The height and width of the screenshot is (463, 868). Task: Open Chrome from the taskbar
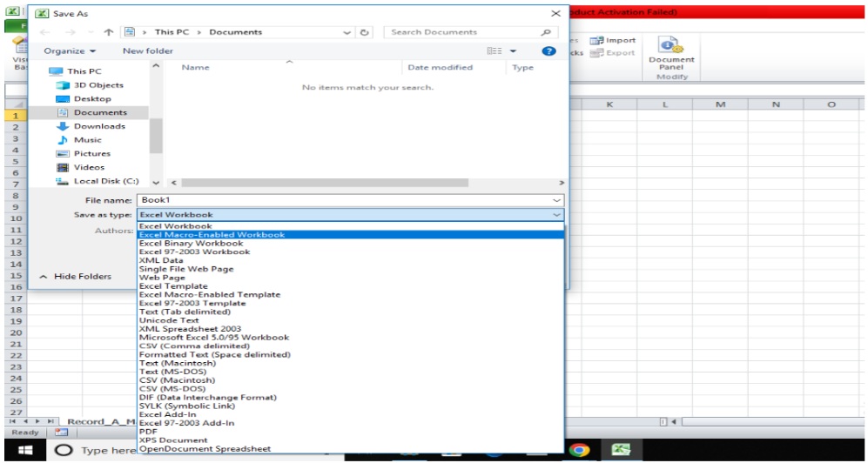pyautogui.click(x=579, y=450)
